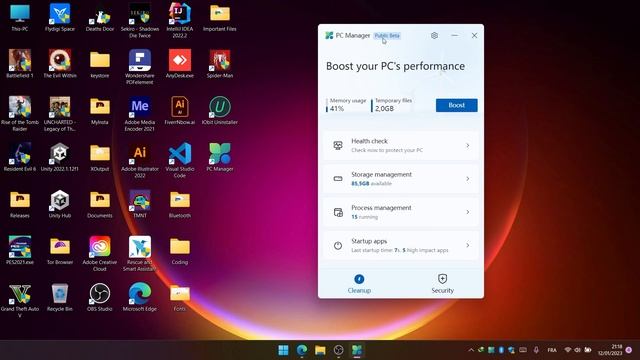The image size is (640, 360).
Task: Switch to the Cleanup tab
Action: 359,284
